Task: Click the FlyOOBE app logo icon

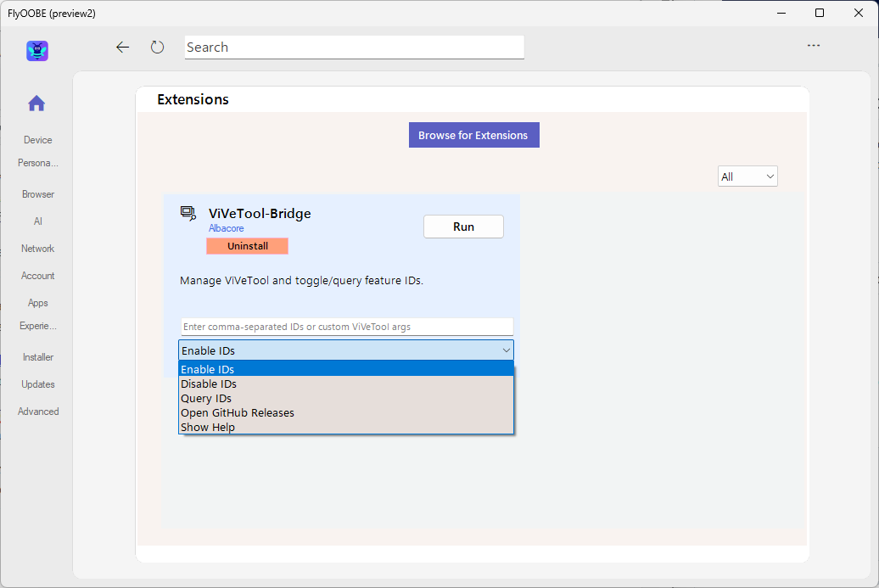Action: [36, 51]
